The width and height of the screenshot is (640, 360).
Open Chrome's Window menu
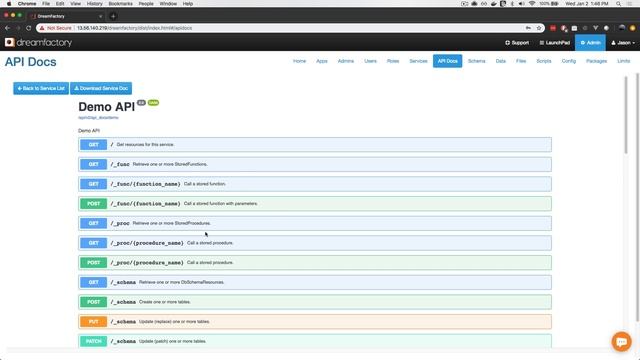(x=168, y=4)
